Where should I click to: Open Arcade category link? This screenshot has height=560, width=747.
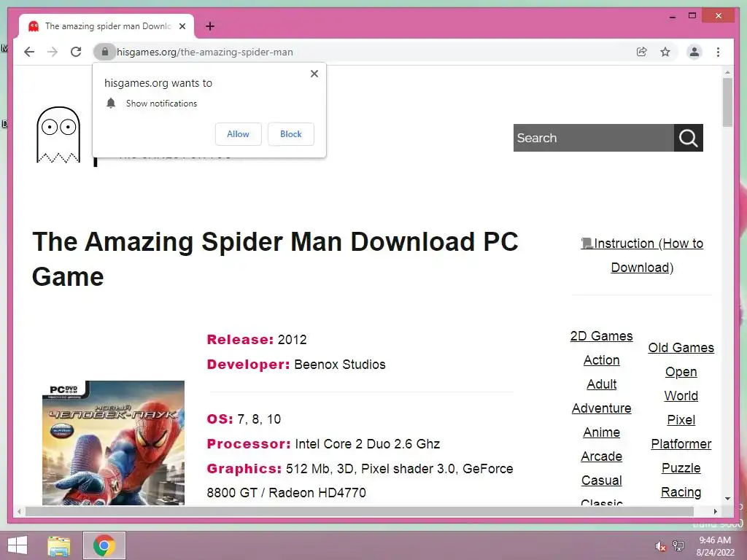(x=601, y=456)
